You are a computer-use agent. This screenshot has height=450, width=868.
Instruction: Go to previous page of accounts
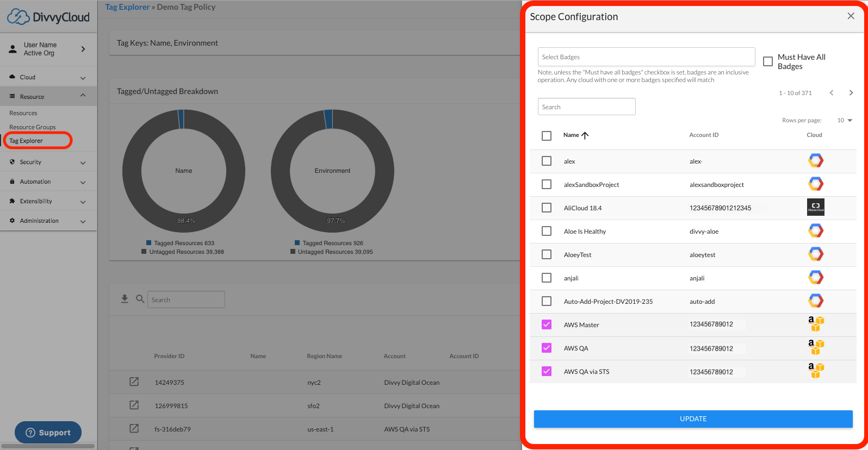(x=832, y=93)
